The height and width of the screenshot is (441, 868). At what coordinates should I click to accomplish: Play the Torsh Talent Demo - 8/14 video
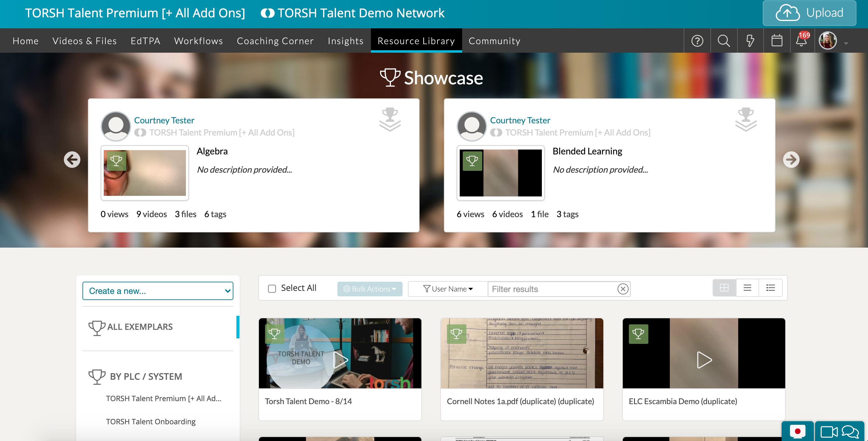pyautogui.click(x=340, y=360)
